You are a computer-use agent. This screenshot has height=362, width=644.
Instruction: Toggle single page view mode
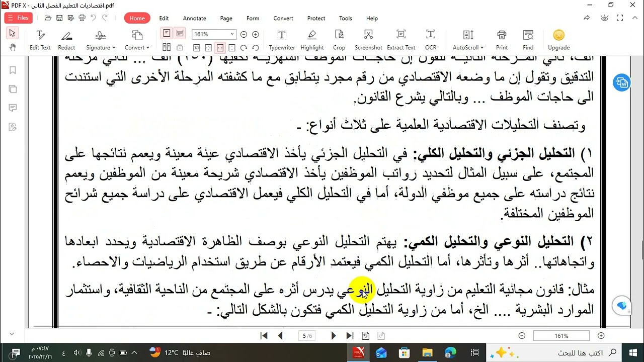click(167, 33)
